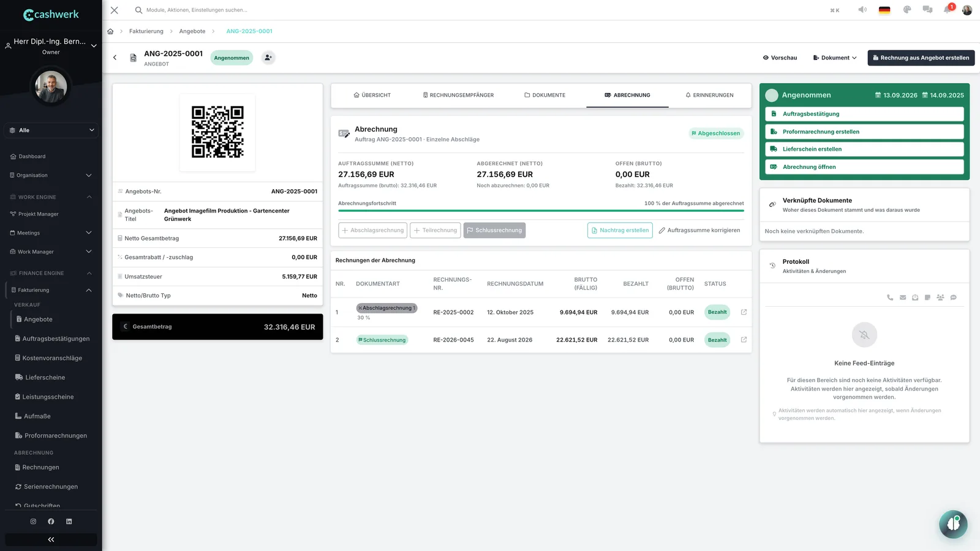This screenshot has height=551, width=980.
Task: Click the QR code image
Action: coord(217,132)
